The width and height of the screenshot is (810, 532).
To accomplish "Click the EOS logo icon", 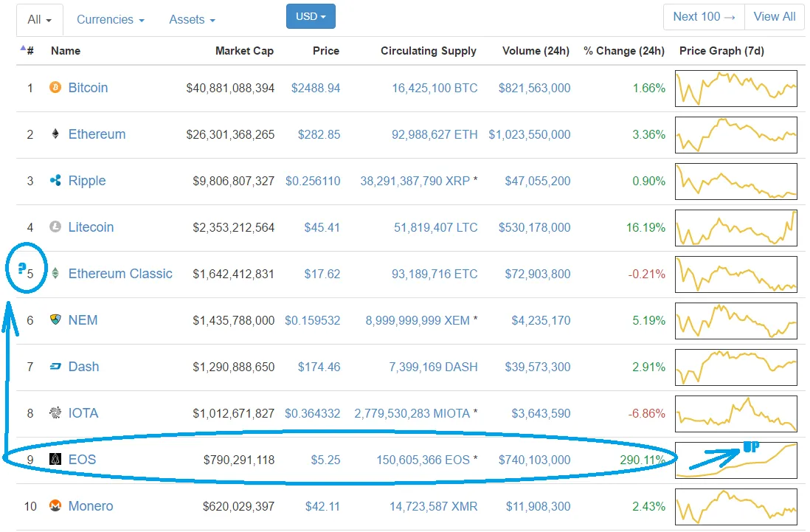I will pos(55,459).
